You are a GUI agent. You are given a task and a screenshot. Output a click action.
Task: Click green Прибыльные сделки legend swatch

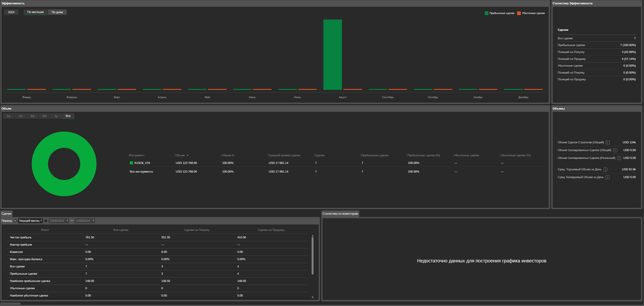(487, 13)
